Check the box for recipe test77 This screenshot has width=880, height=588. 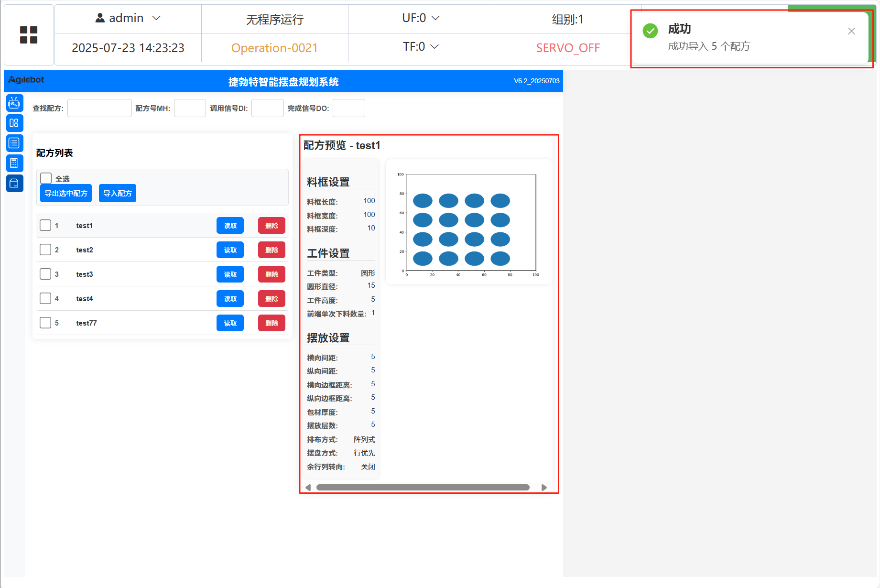coord(45,323)
